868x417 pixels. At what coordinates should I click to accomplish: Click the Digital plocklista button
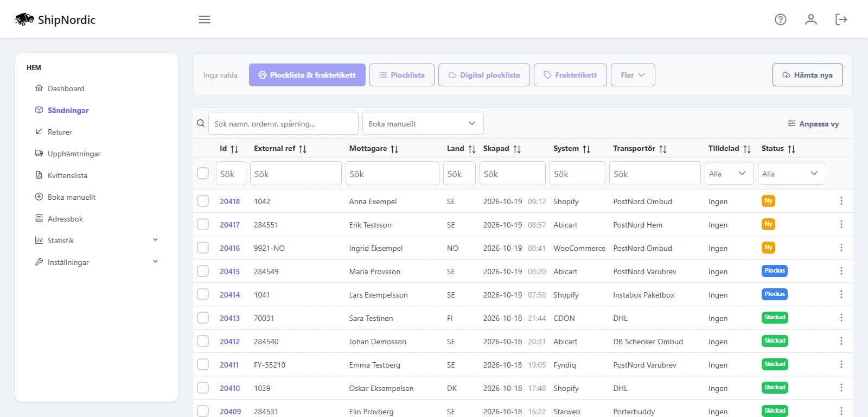pyautogui.click(x=484, y=75)
